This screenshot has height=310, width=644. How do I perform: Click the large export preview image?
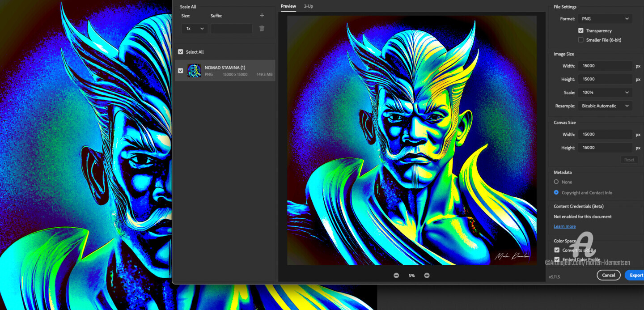click(x=411, y=140)
